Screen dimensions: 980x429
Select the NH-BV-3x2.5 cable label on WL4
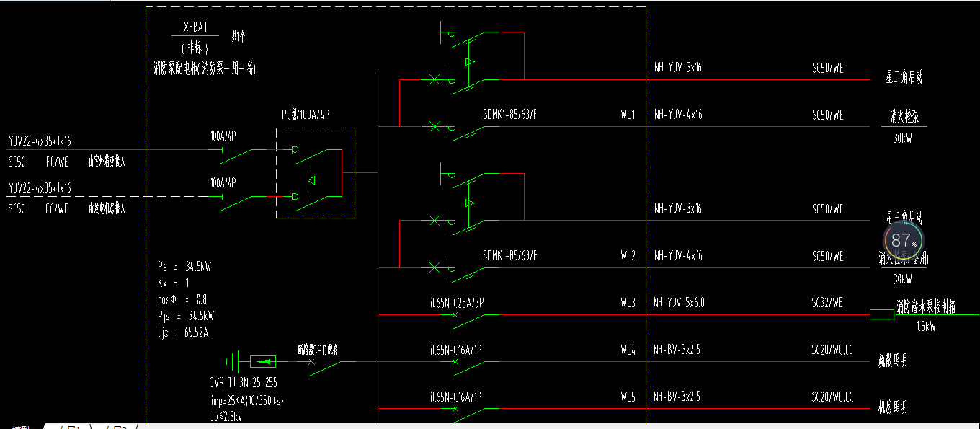[x=677, y=350]
